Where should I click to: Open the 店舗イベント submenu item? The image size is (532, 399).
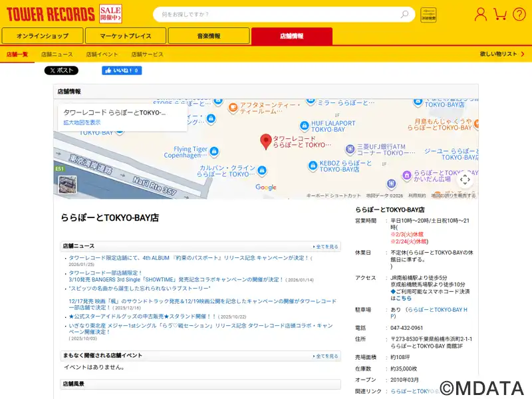(102, 55)
